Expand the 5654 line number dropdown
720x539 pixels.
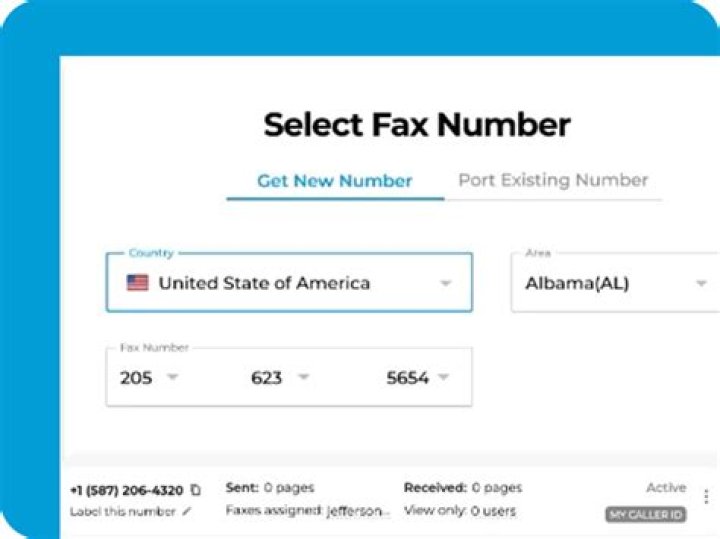(x=443, y=378)
